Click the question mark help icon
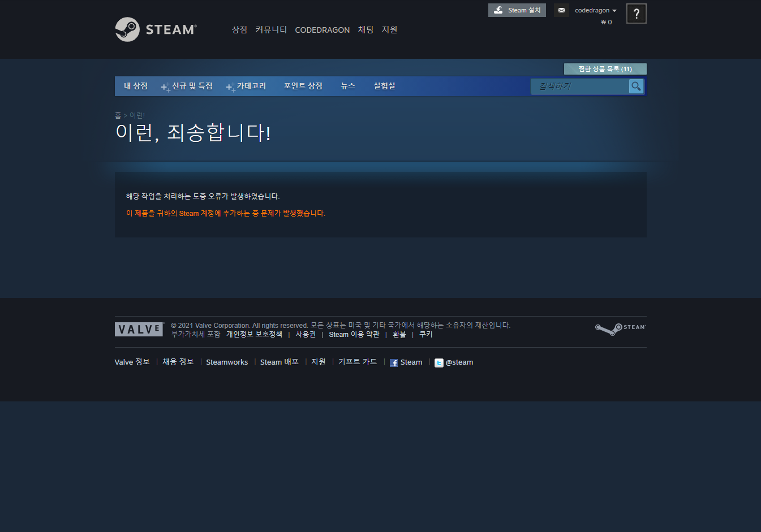This screenshot has height=532, width=761. coord(637,14)
